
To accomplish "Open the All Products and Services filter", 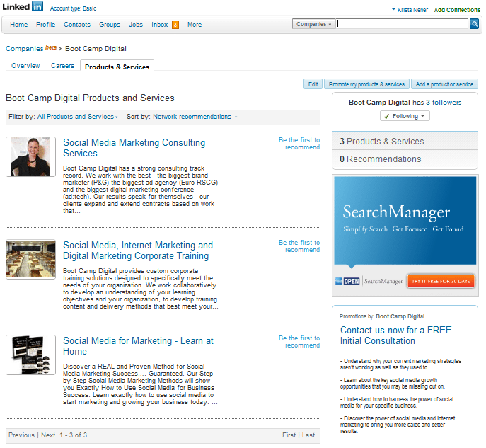I will point(77,117).
